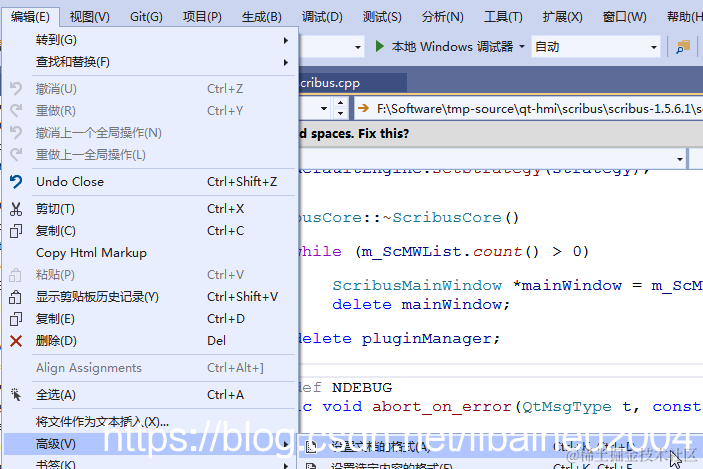Click the file path field

coord(529,109)
